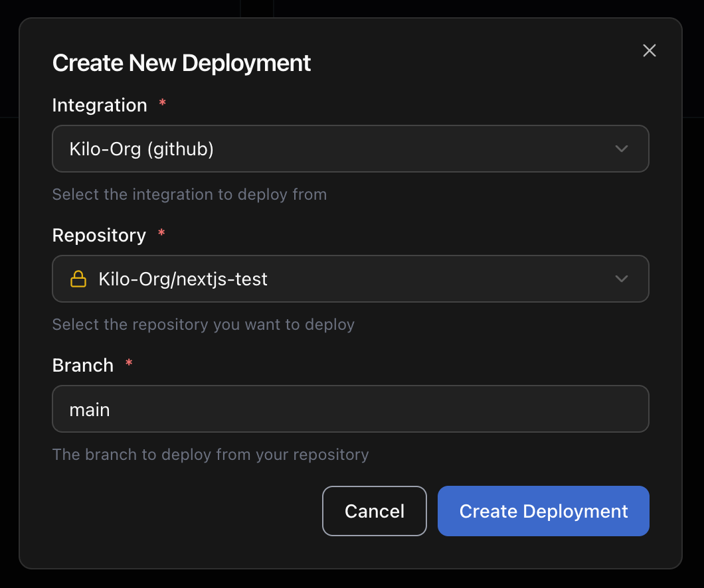Click the helper text under the Branch field
Viewport: 704px width, 588px height.
click(x=211, y=454)
